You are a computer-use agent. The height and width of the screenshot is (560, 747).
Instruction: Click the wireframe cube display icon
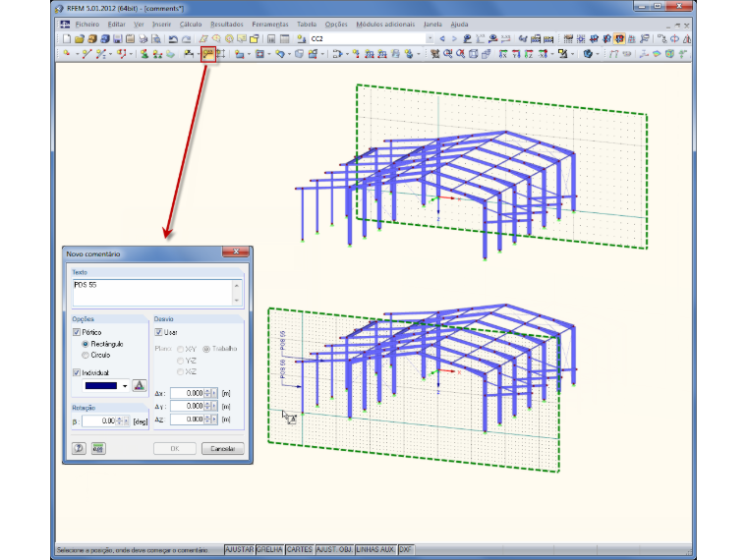[473, 54]
